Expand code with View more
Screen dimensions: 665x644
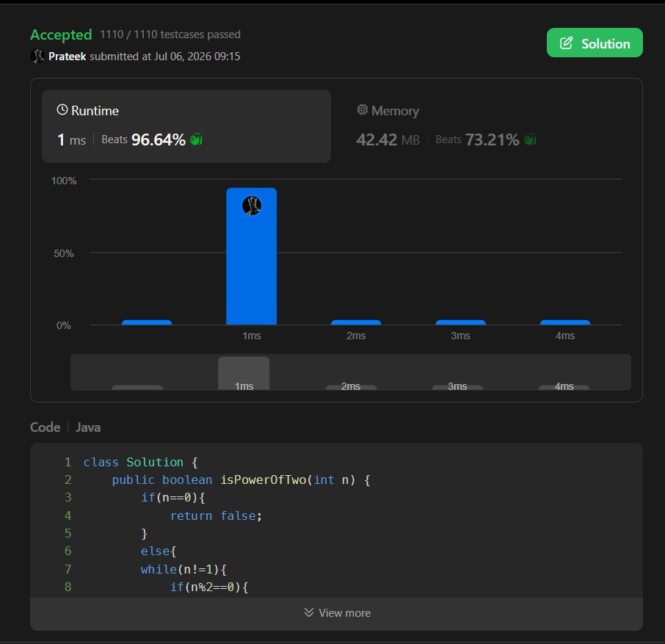(x=336, y=613)
